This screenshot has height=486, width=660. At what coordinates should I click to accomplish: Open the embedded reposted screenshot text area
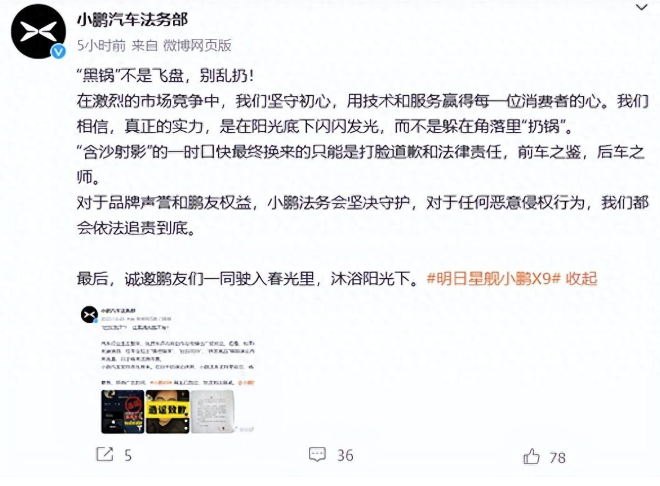tap(178, 354)
